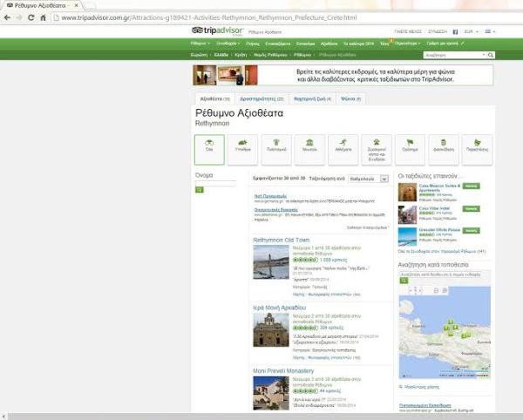Open the TripAdvisor logo home link

pyautogui.click(x=217, y=31)
